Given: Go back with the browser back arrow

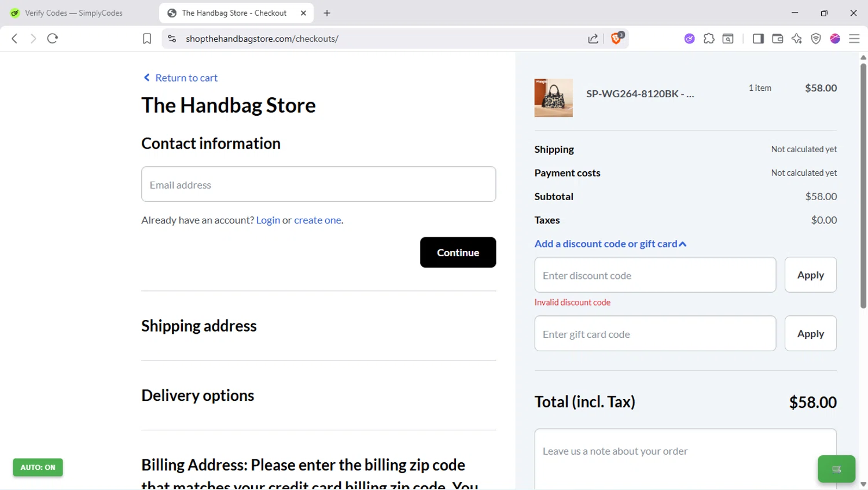Looking at the screenshot, I should [x=14, y=39].
